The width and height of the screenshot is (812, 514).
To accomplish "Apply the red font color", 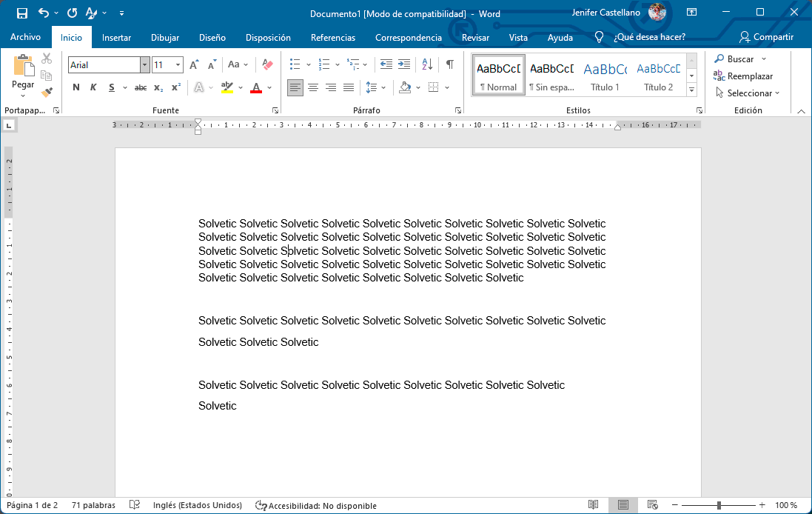I will [x=256, y=87].
